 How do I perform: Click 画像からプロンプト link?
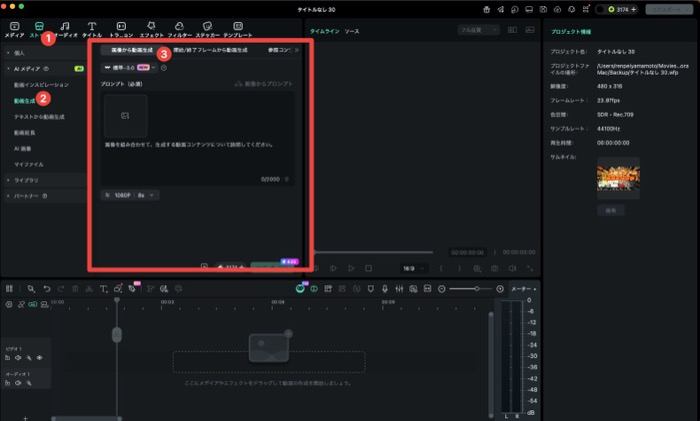pyautogui.click(x=263, y=83)
